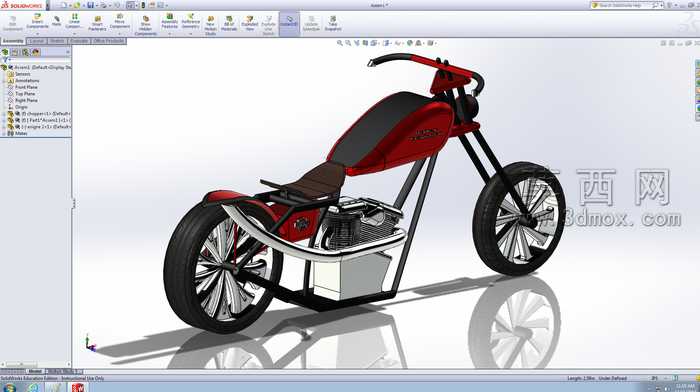Click the feature tree horizontal scrollbar

click(x=35, y=365)
